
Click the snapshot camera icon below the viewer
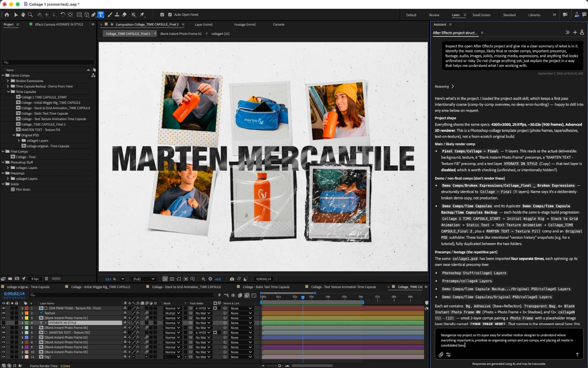[x=232, y=279]
